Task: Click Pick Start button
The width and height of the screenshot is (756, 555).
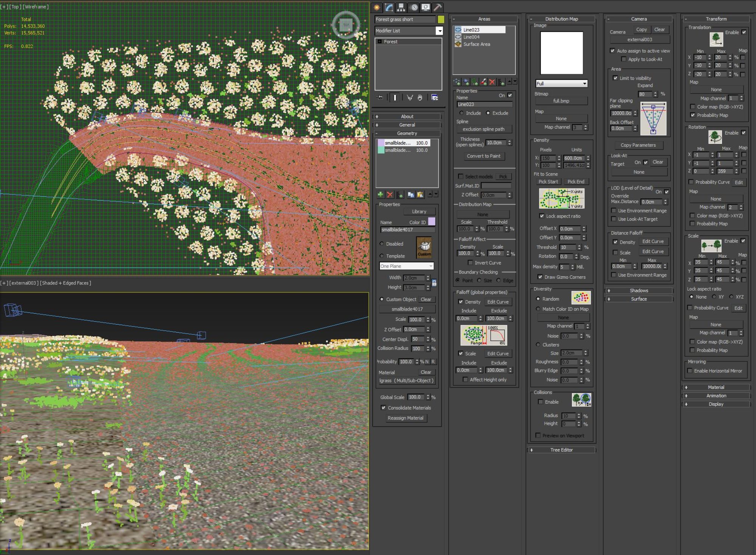Action: click(548, 182)
